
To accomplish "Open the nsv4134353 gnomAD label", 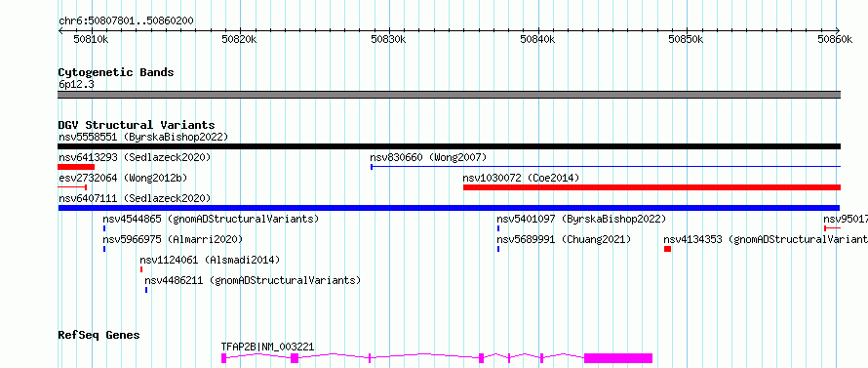I will [766, 239].
